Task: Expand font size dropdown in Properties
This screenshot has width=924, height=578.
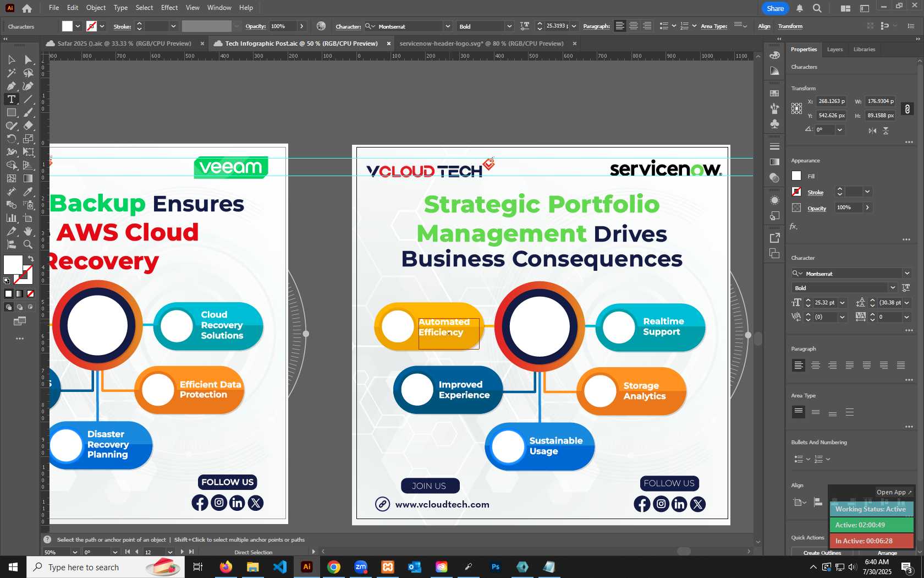Action: click(842, 303)
